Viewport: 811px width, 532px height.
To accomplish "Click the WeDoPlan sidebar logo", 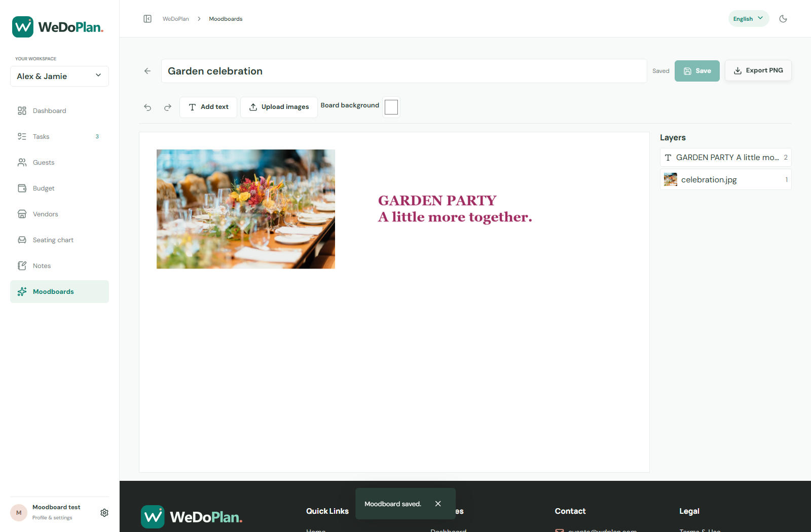I will pyautogui.click(x=58, y=27).
